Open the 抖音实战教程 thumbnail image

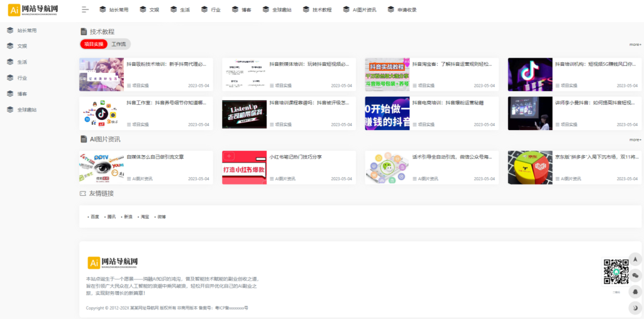pyautogui.click(x=387, y=74)
